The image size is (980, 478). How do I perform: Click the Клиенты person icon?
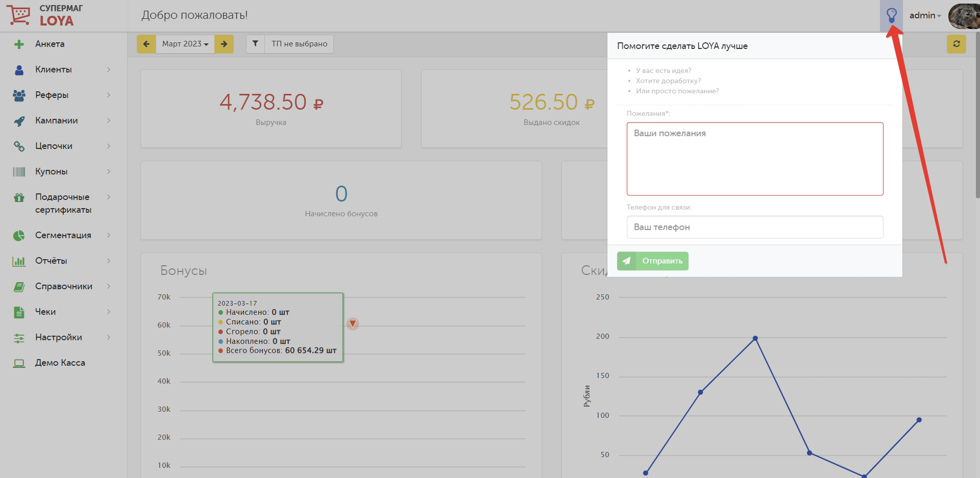[x=19, y=70]
